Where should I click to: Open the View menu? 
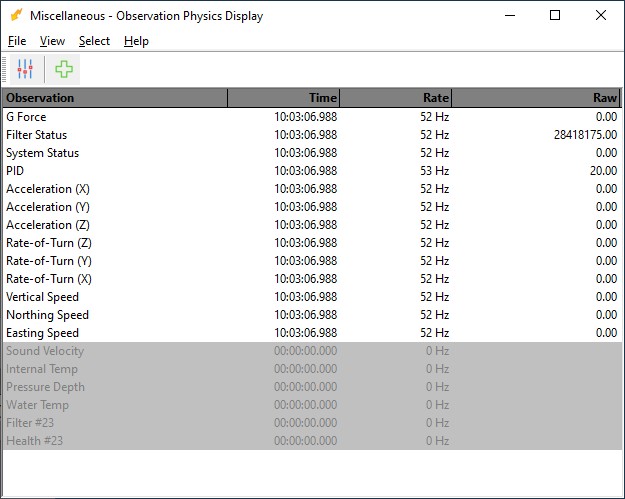52,41
